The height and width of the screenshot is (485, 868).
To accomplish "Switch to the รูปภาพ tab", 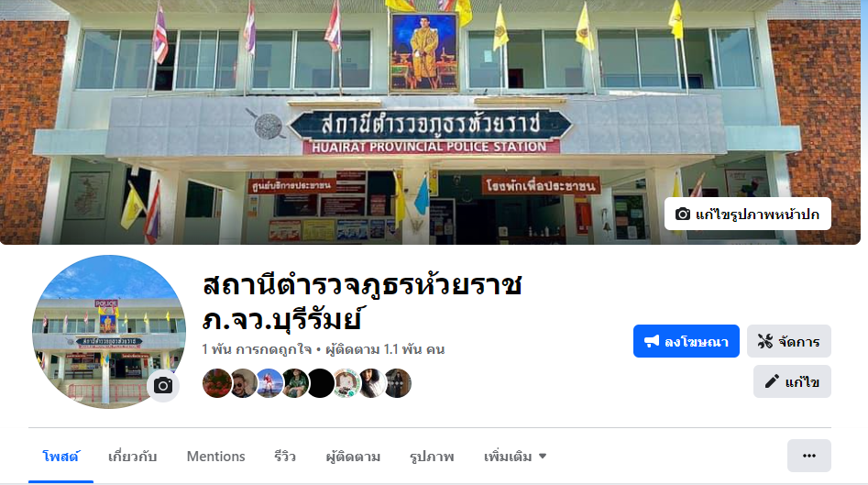I will click(432, 457).
